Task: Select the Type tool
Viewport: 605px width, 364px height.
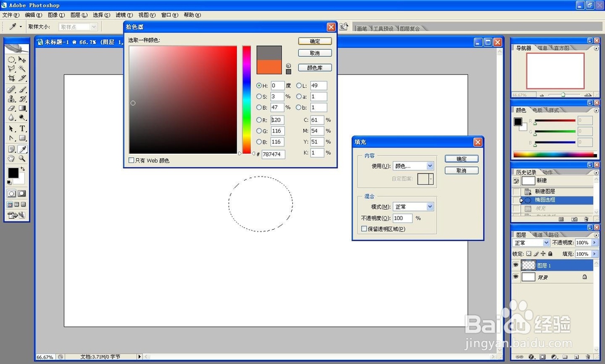Action: [x=22, y=128]
